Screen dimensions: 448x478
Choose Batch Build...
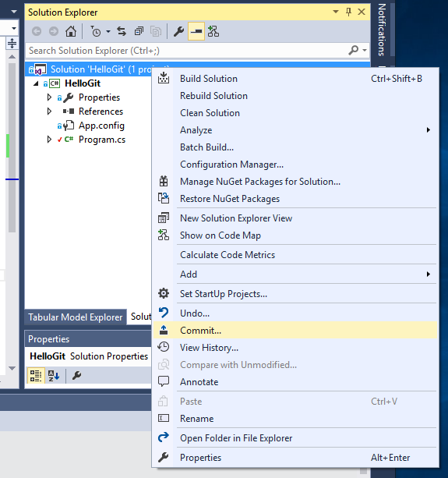click(295, 147)
